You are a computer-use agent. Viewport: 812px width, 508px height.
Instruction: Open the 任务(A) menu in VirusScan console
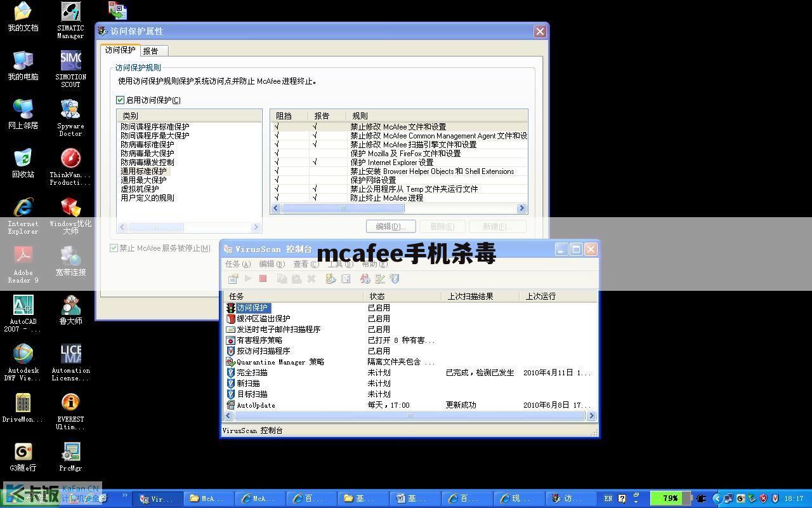coord(238,264)
